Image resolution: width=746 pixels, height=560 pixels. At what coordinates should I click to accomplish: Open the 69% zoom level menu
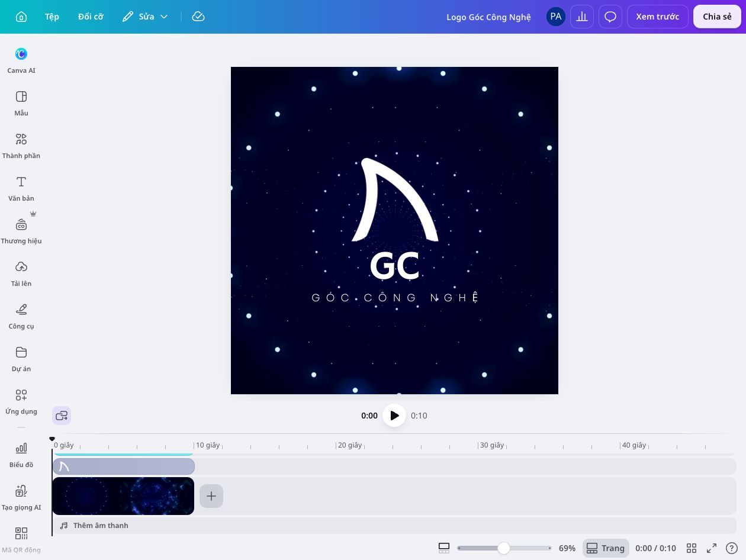[567, 548]
